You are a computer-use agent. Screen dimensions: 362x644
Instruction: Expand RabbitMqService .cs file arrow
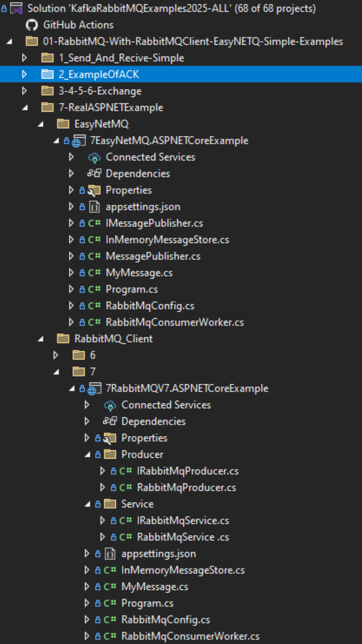102,537
